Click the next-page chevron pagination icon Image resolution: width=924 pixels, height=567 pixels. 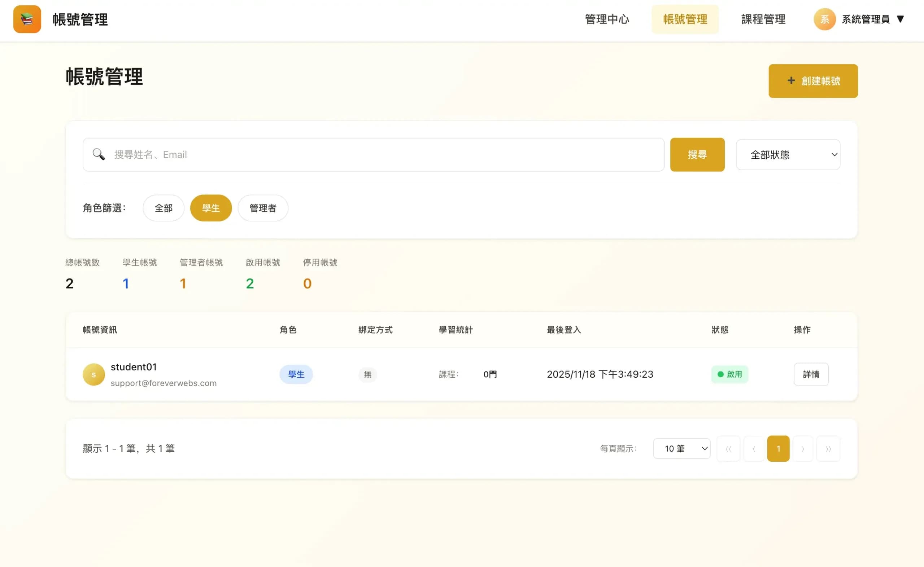tap(803, 448)
